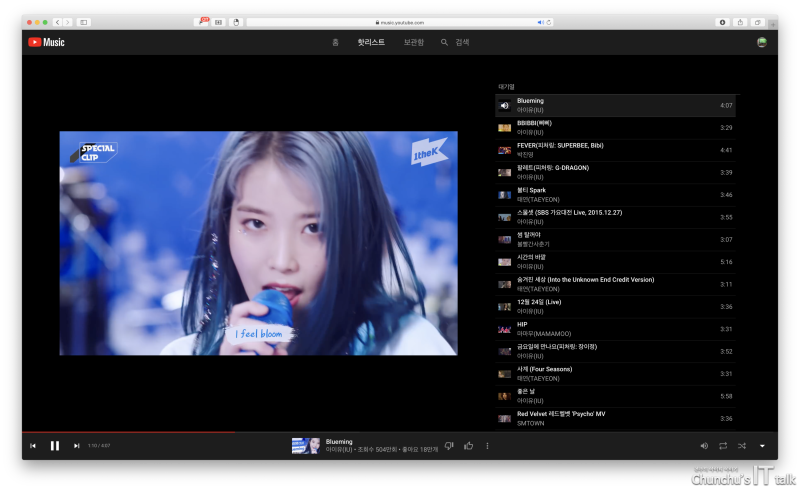Click HIP queue thumbnail

pos(505,329)
